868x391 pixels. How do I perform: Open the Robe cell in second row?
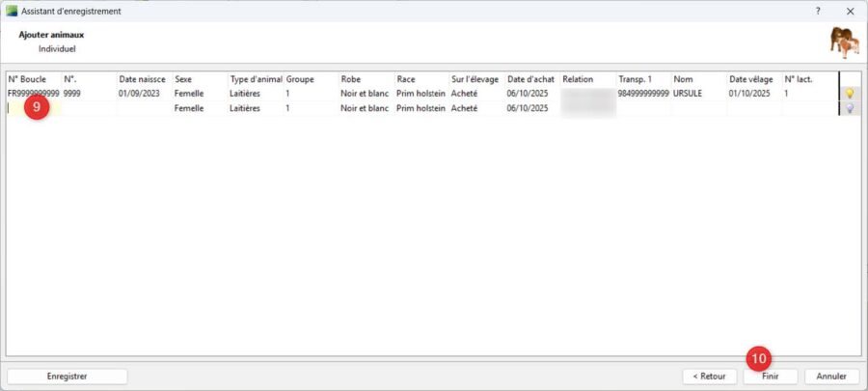[x=366, y=109]
